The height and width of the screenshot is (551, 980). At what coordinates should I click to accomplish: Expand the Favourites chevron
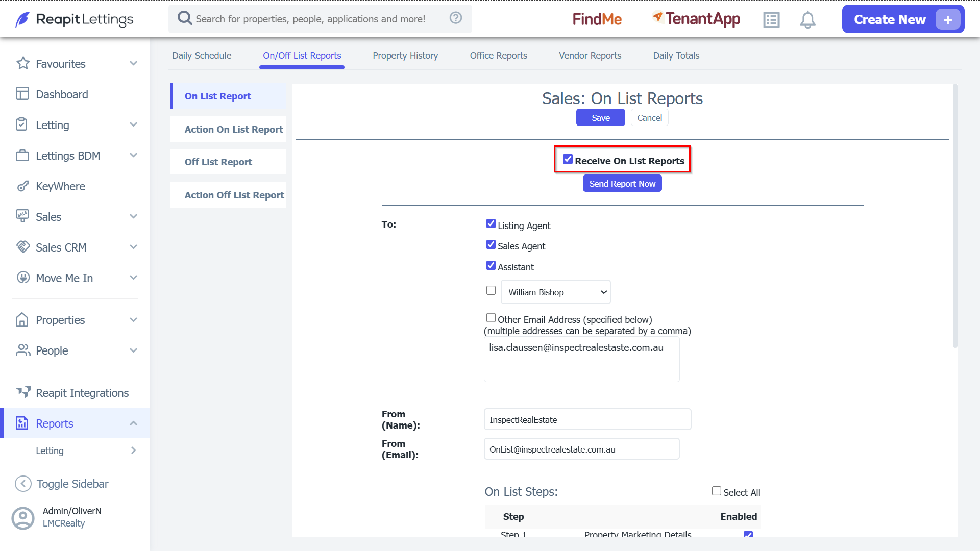pyautogui.click(x=134, y=63)
